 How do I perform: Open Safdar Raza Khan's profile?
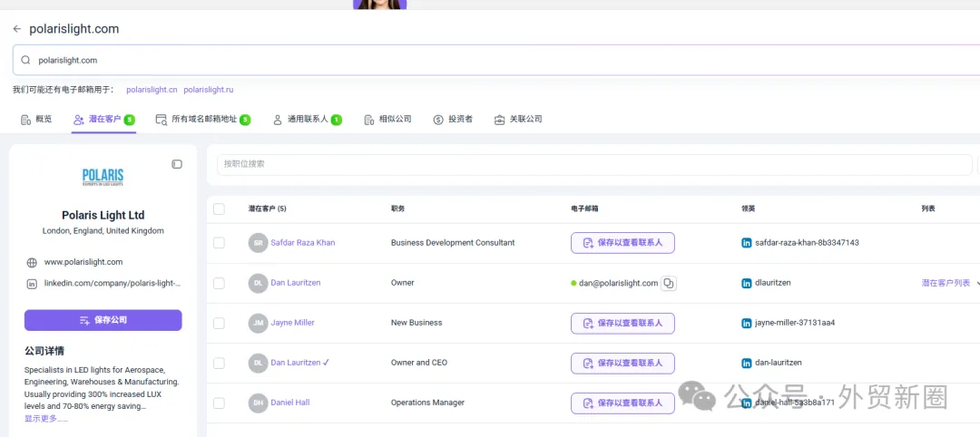[302, 243]
